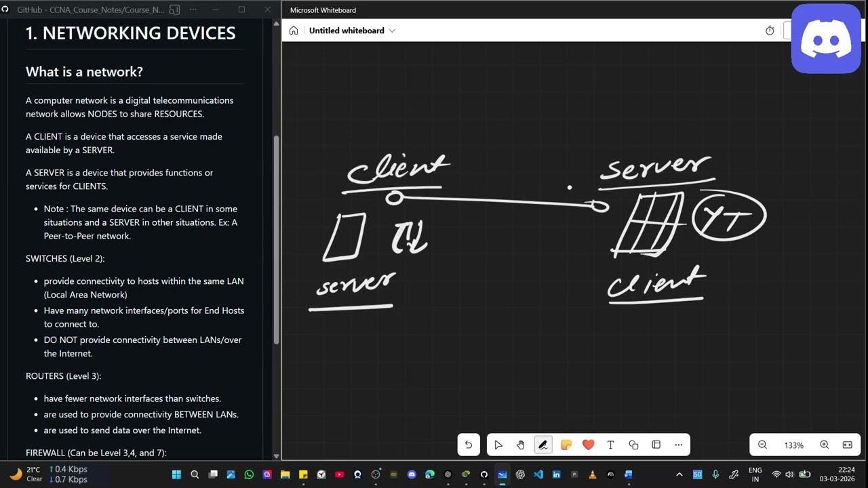
Task: Open the shapes tool
Action: (x=633, y=445)
